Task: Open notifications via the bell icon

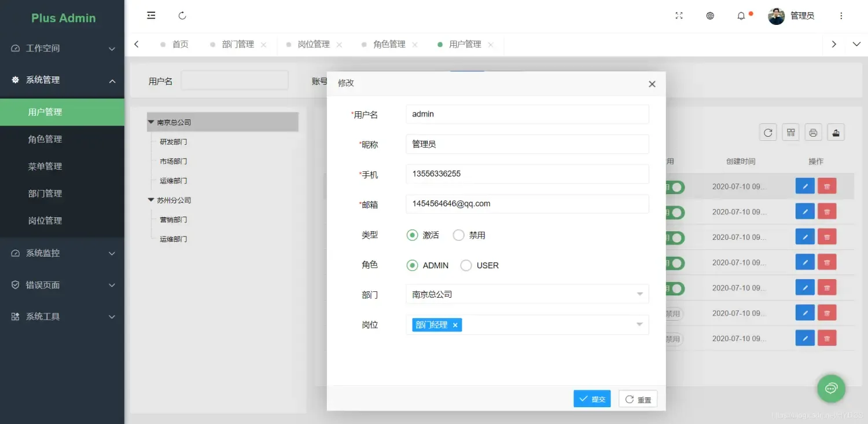Action: coord(741,16)
